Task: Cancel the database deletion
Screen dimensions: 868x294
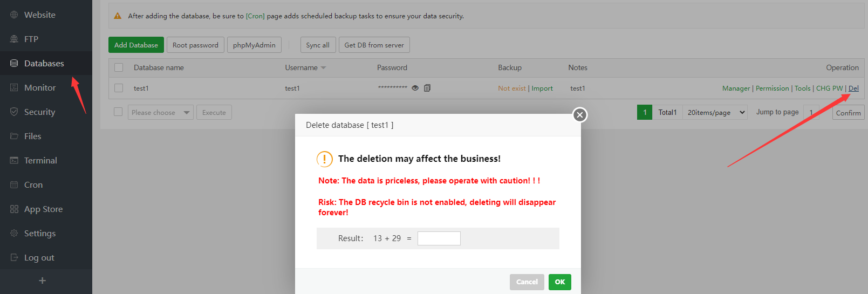Action: tap(527, 282)
